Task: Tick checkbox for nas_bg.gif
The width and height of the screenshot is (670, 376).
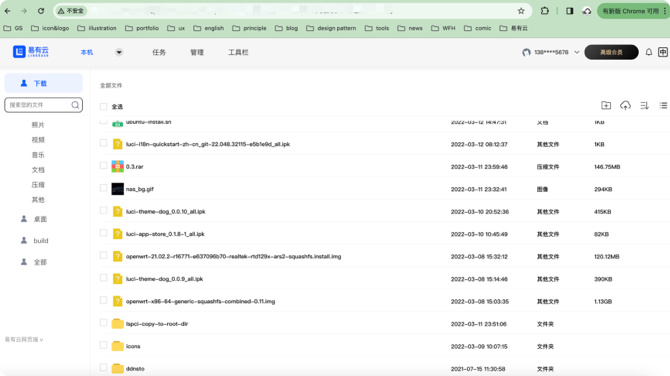Action: (103, 188)
